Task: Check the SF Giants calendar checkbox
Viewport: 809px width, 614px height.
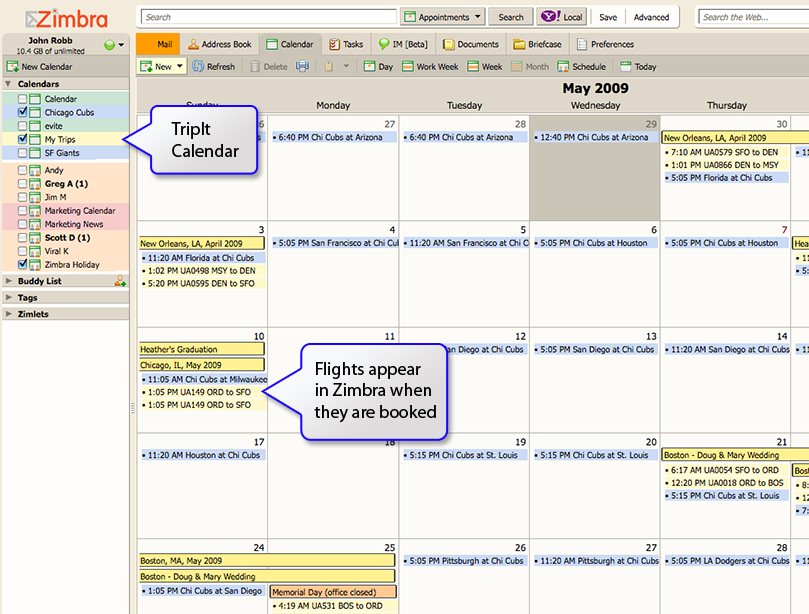Action: (x=22, y=153)
